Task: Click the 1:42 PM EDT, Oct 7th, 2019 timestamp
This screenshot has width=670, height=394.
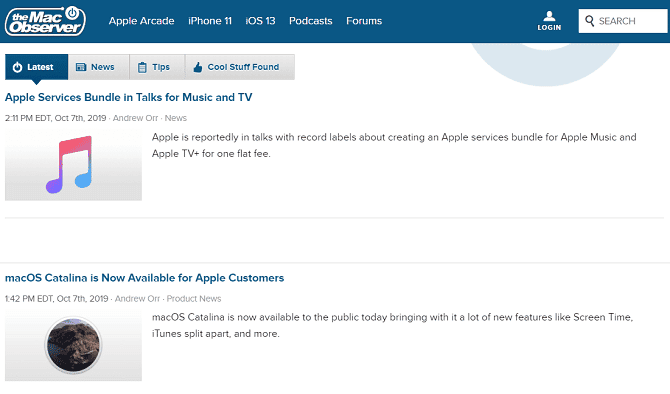Action: point(56,299)
